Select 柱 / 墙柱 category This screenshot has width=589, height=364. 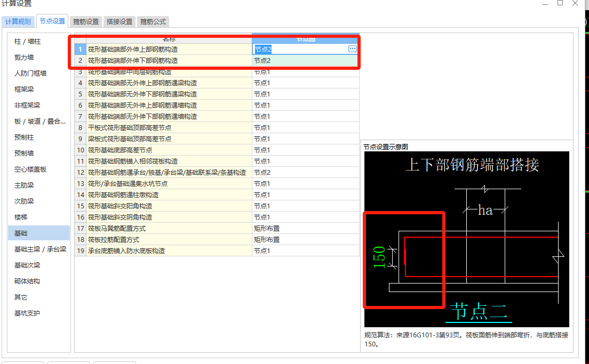27,41
